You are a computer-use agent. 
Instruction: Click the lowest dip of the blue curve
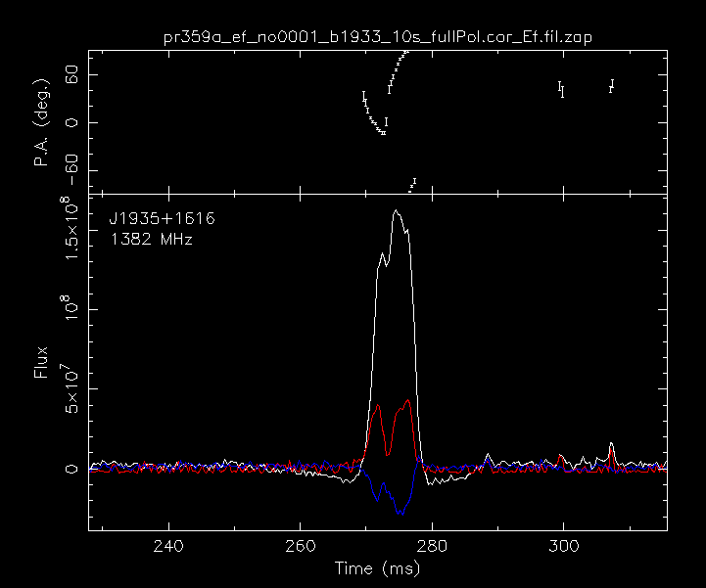pyautogui.click(x=400, y=513)
